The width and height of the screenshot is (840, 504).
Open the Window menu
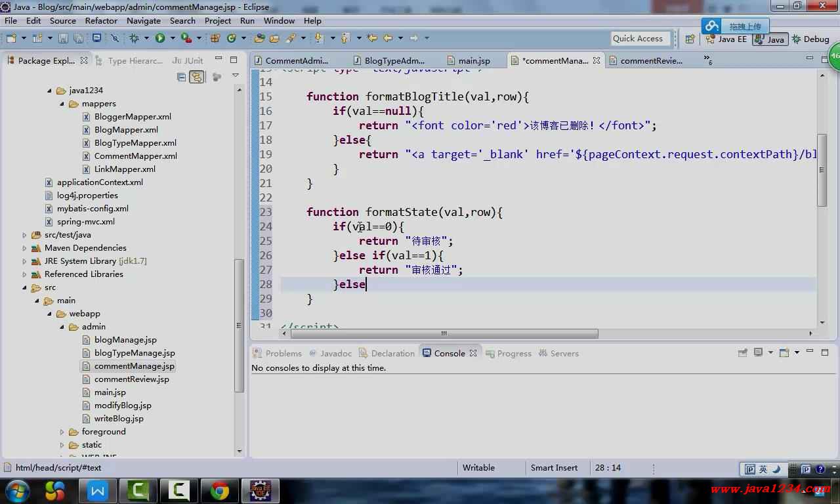click(279, 20)
